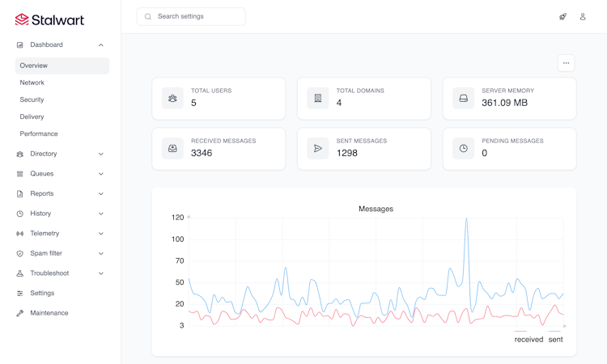Click the Queues menu label
Viewport: 607px width, 364px height.
point(42,174)
